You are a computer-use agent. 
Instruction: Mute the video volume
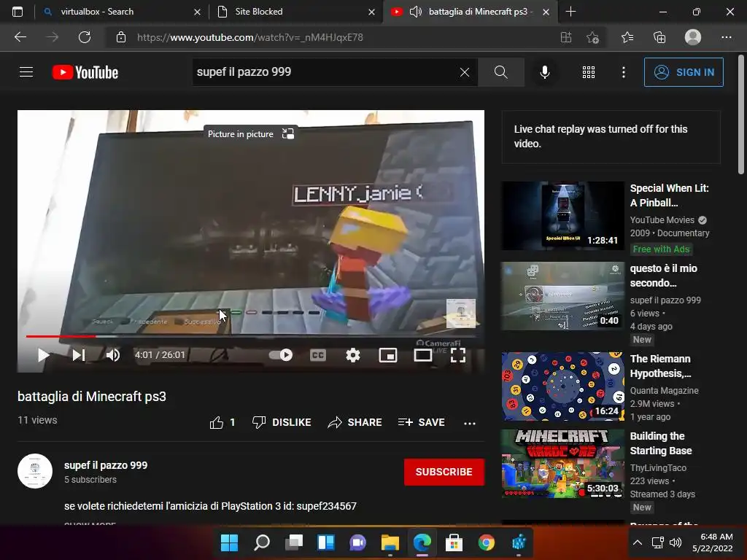coord(113,355)
